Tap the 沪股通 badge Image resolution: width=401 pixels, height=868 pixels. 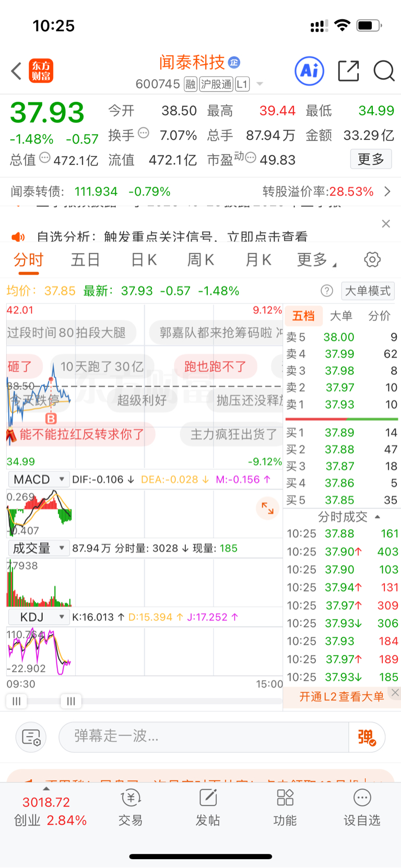(216, 84)
